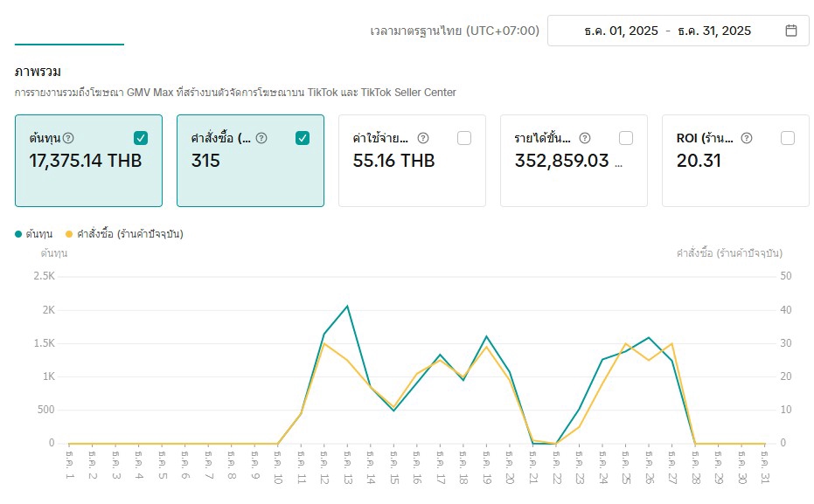This screenshot has width=814, height=504.
Task: Click help icon next to ค่าใช้จ่าย card
Action: [x=423, y=138]
